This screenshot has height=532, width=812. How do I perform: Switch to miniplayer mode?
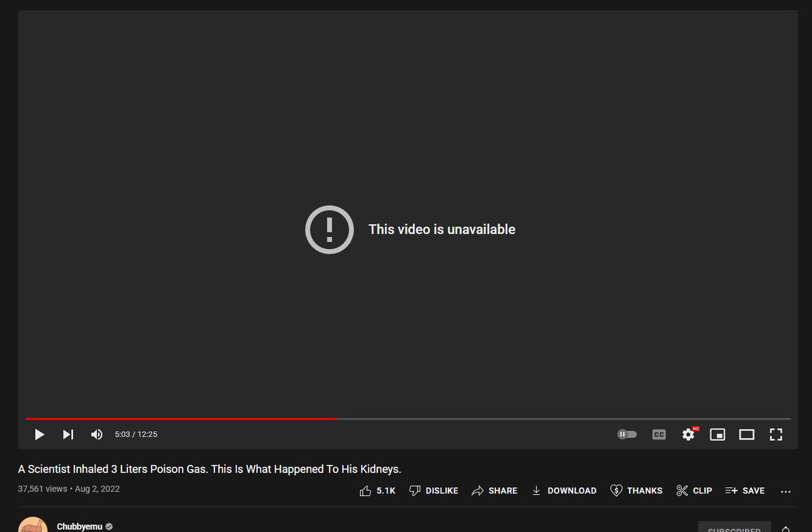717,435
